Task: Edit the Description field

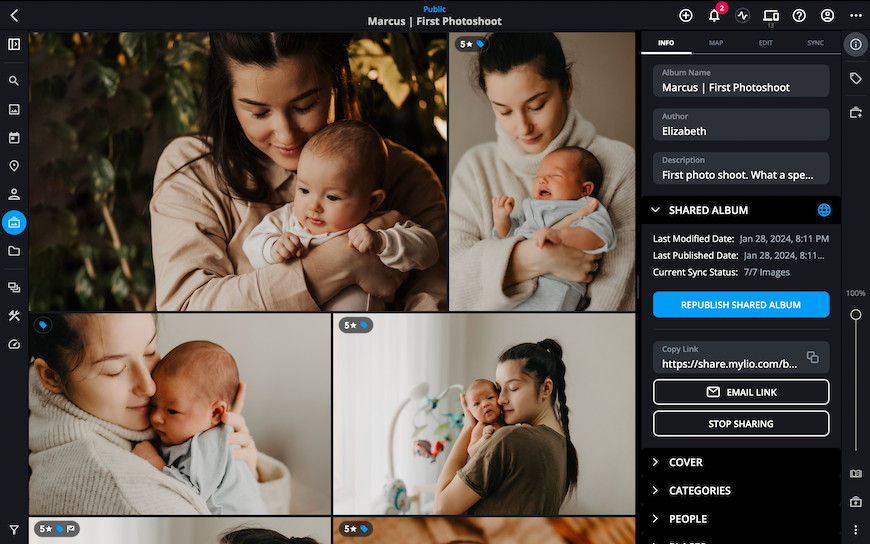Action: coord(741,168)
